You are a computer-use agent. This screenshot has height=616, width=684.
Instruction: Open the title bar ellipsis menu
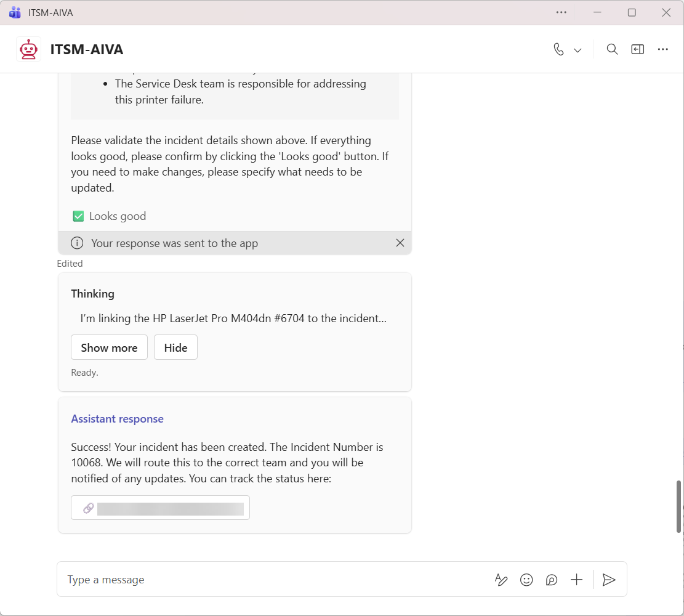[x=561, y=12]
